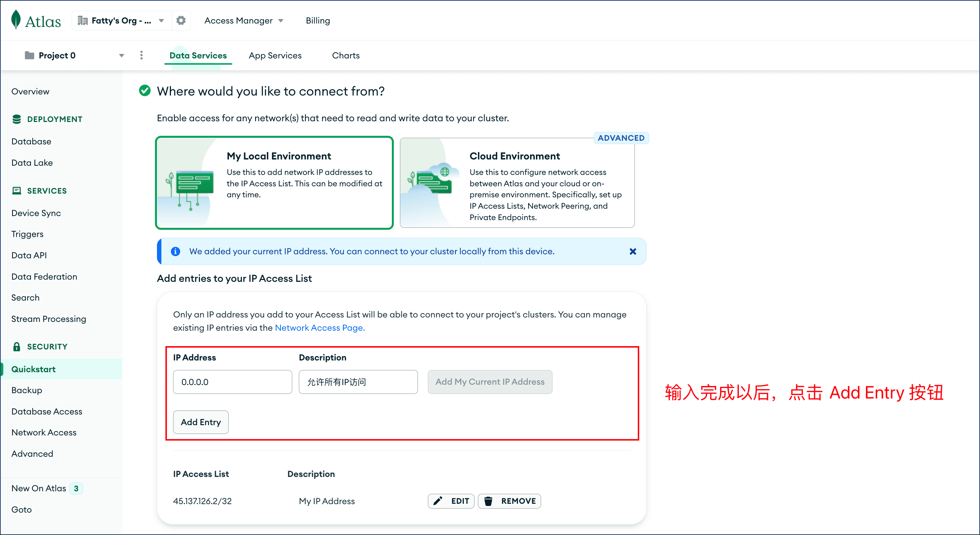Open Goto in the sidebar
The height and width of the screenshot is (535, 980).
[x=22, y=510]
